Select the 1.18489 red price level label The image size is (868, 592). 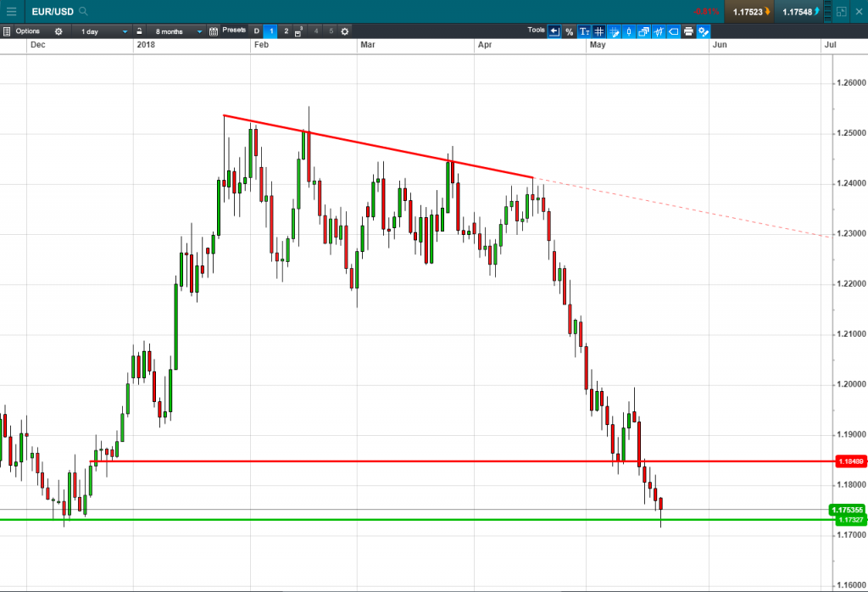851,461
